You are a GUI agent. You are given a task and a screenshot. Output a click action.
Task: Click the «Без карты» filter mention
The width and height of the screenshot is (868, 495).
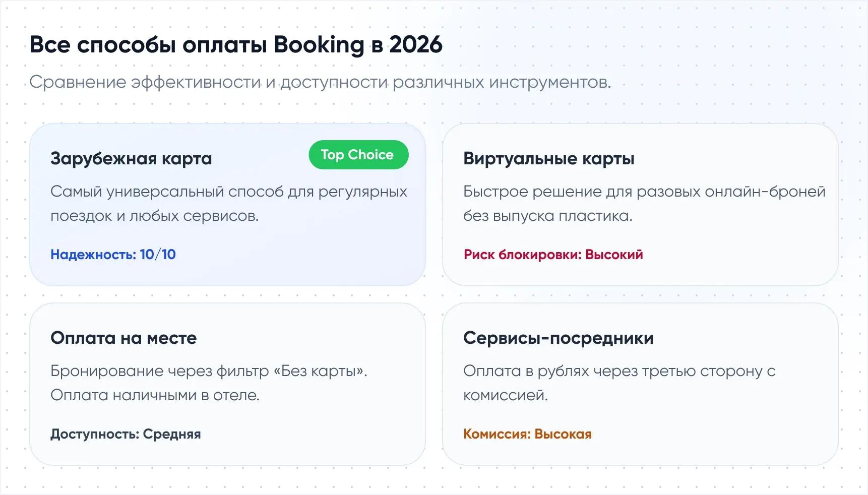click(x=320, y=372)
